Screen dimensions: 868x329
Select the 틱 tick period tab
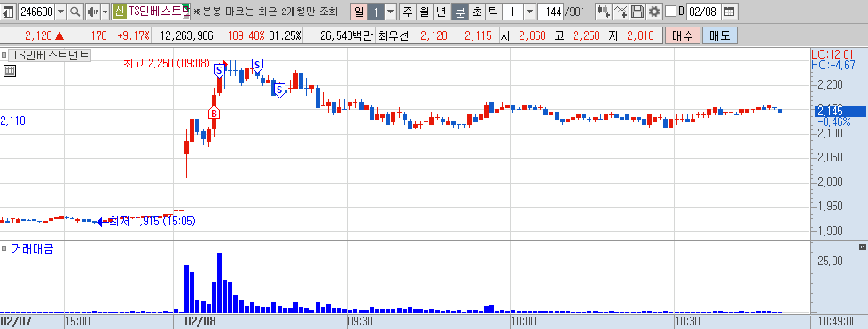(x=493, y=11)
